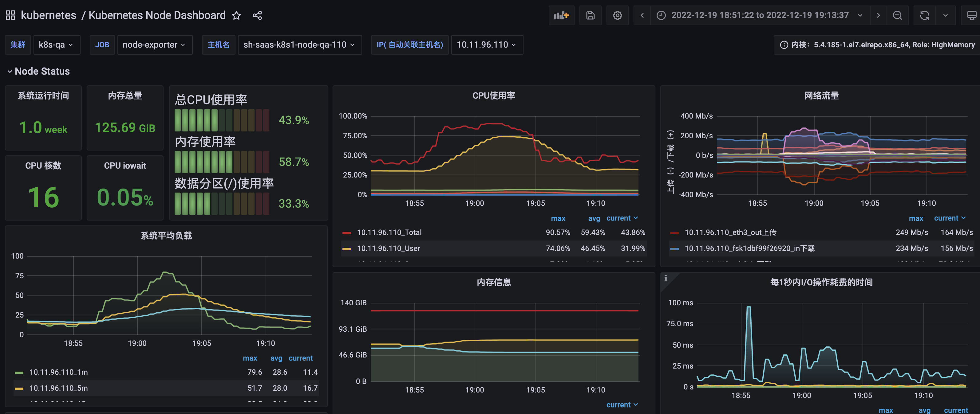The width and height of the screenshot is (980, 414).
Task: Click the 主机名 variable label
Action: [218, 45]
